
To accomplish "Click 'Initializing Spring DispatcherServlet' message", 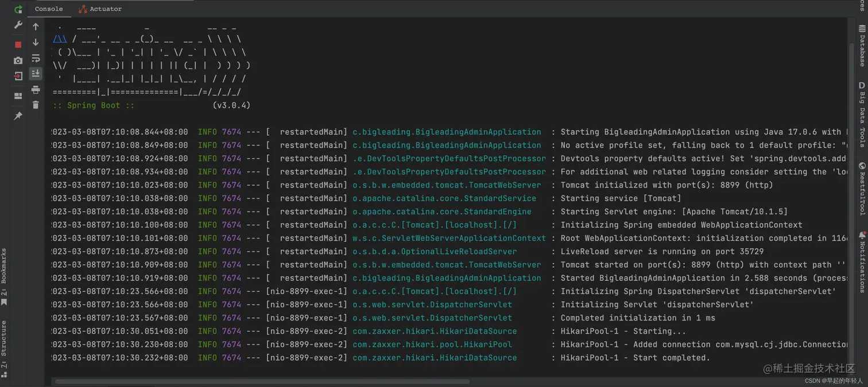I will click(x=698, y=291).
